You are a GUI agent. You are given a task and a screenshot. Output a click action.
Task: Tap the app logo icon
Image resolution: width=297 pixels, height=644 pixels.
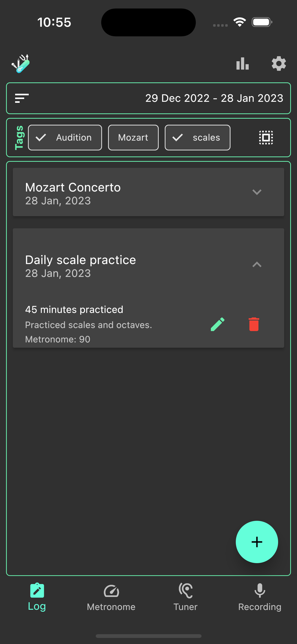(21, 64)
